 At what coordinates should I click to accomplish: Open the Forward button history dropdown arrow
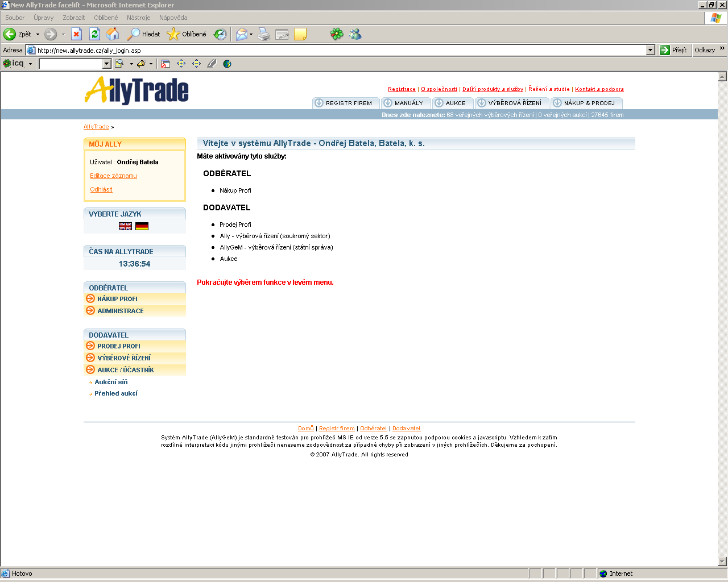click(63, 34)
